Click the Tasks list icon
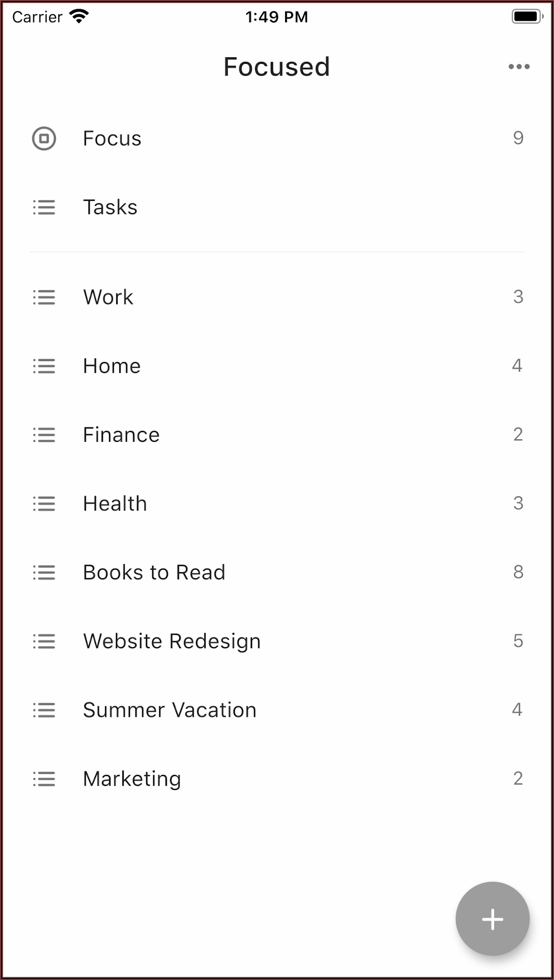This screenshot has width=554, height=980. [x=44, y=207]
